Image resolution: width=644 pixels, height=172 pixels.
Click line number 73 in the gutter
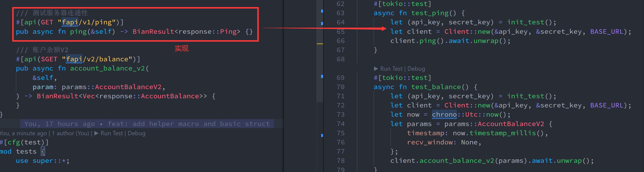point(340,115)
